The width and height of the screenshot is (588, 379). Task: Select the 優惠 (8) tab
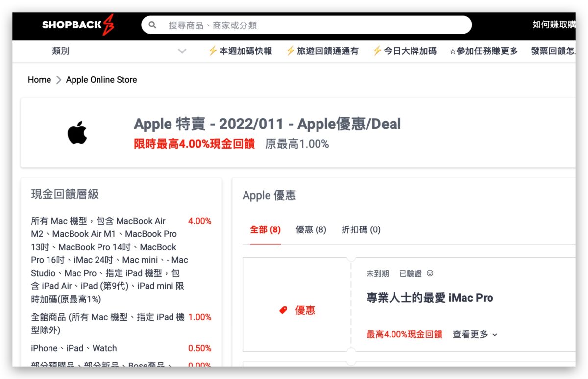coord(311,229)
